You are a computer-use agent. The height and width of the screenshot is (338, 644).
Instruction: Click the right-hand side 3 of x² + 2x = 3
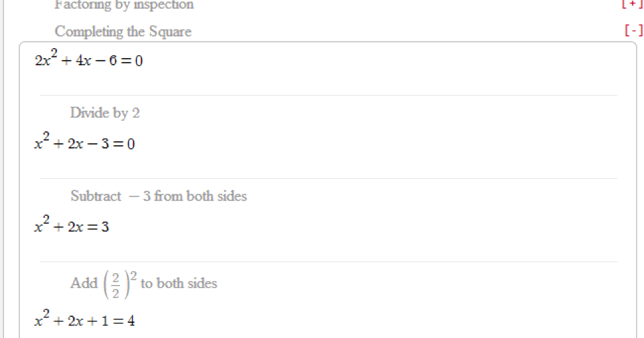pos(105,226)
